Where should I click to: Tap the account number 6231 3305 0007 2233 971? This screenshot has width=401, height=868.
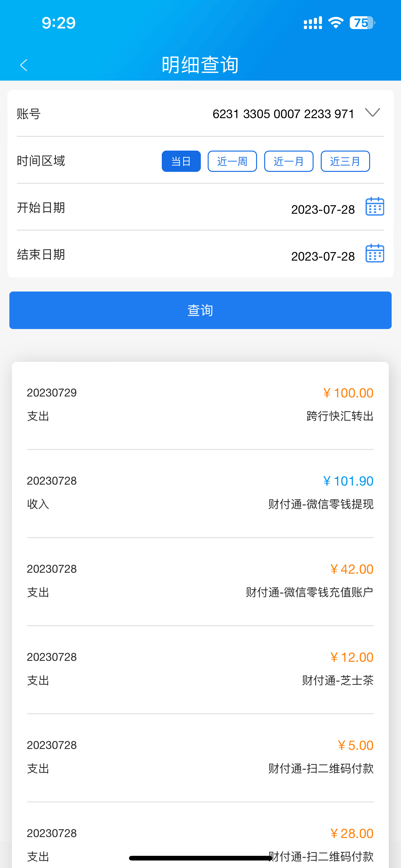[x=283, y=114]
